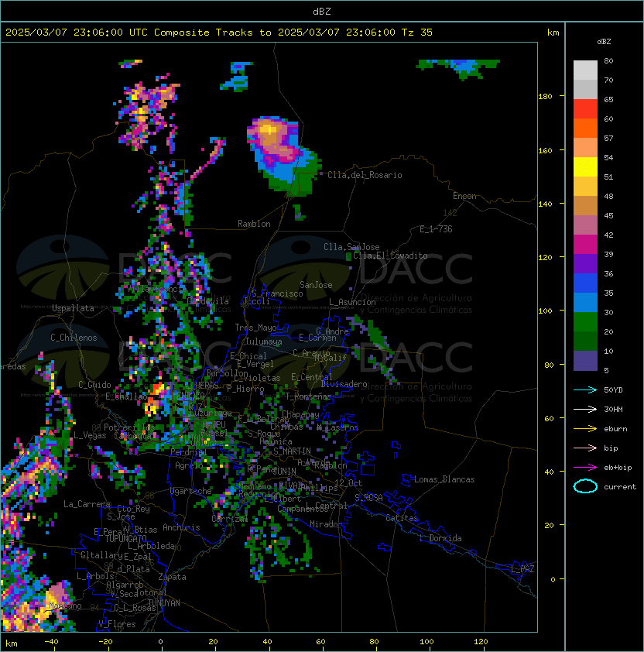644x652 pixels.
Task: Click the -40 km tick on bottom axis
Action: point(51,642)
